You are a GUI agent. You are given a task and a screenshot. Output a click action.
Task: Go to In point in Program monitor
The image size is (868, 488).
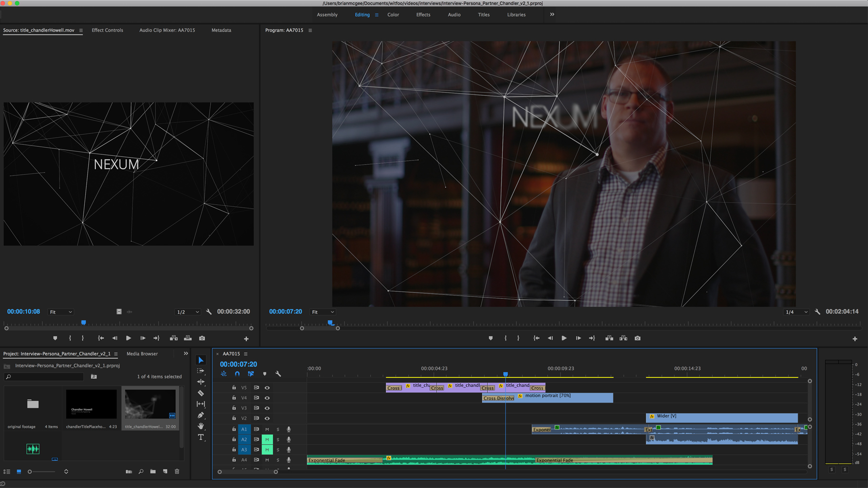(536, 338)
